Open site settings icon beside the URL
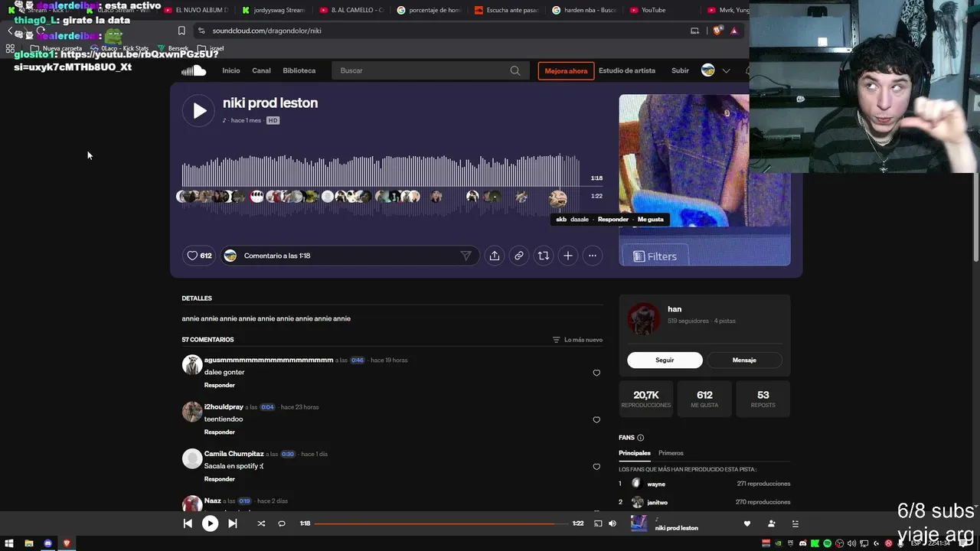This screenshot has width=980, height=551. pyautogui.click(x=201, y=31)
